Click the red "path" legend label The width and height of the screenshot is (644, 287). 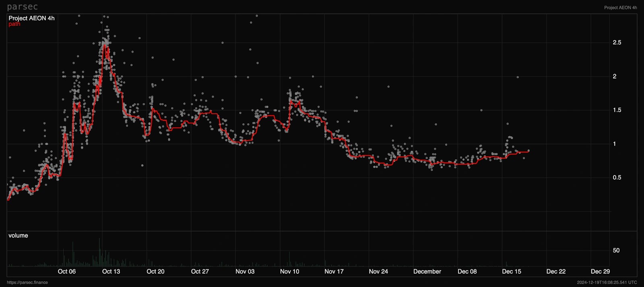pos(14,24)
